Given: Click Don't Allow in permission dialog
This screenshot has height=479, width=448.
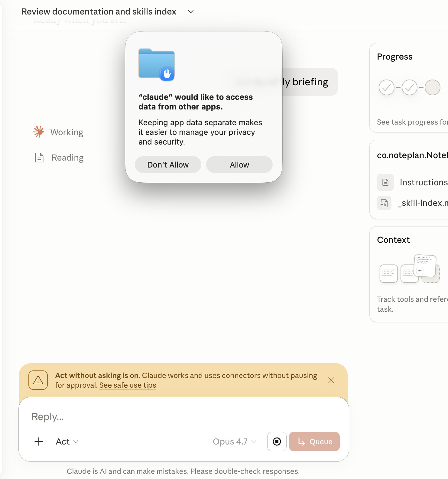Looking at the screenshot, I should click(168, 165).
